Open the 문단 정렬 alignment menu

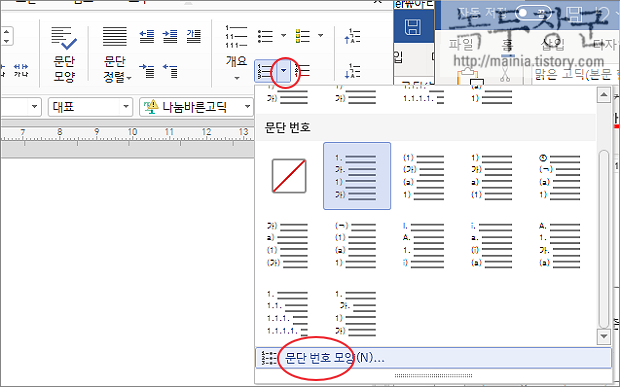115,54
